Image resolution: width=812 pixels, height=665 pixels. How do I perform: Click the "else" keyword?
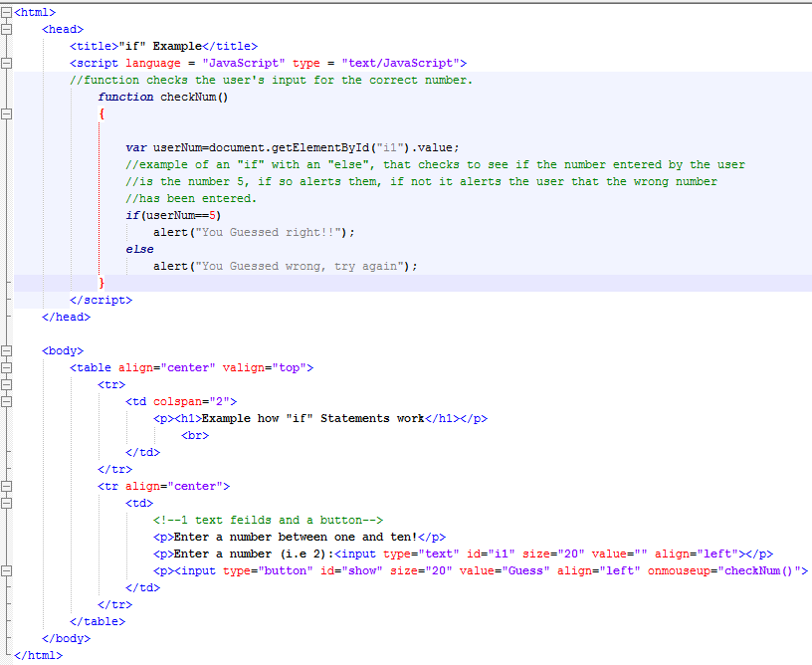(x=139, y=249)
